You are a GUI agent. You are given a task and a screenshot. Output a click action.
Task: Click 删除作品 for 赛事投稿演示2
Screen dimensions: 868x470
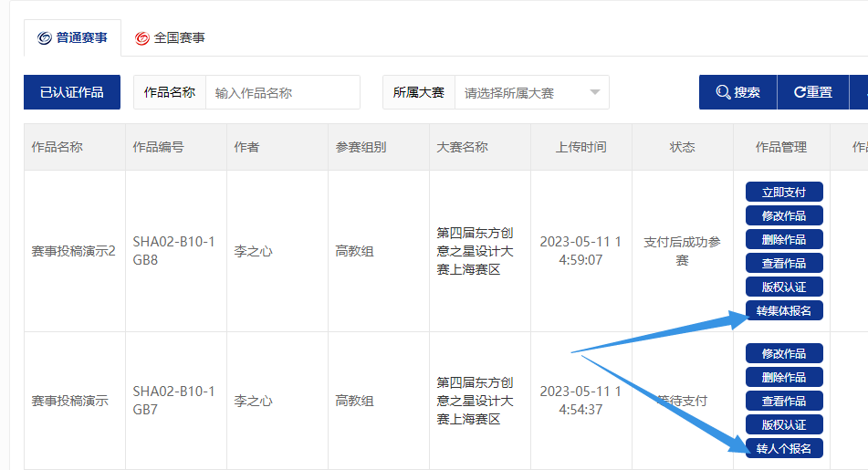784,239
